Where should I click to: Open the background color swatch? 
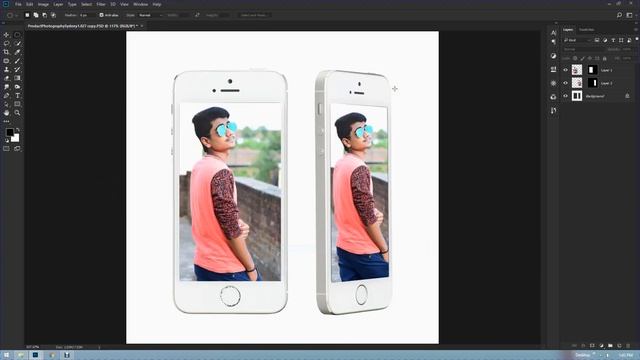point(16,138)
